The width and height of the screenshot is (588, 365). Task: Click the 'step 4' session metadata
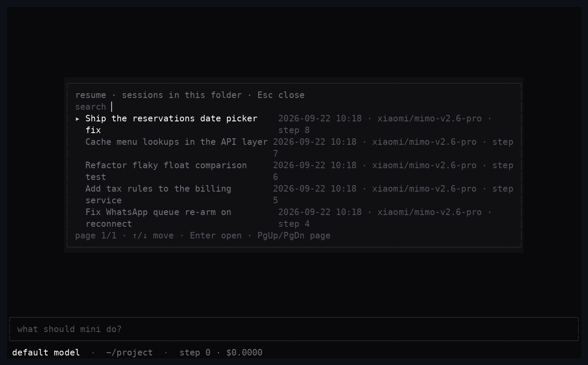pyautogui.click(x=294, y=224)
